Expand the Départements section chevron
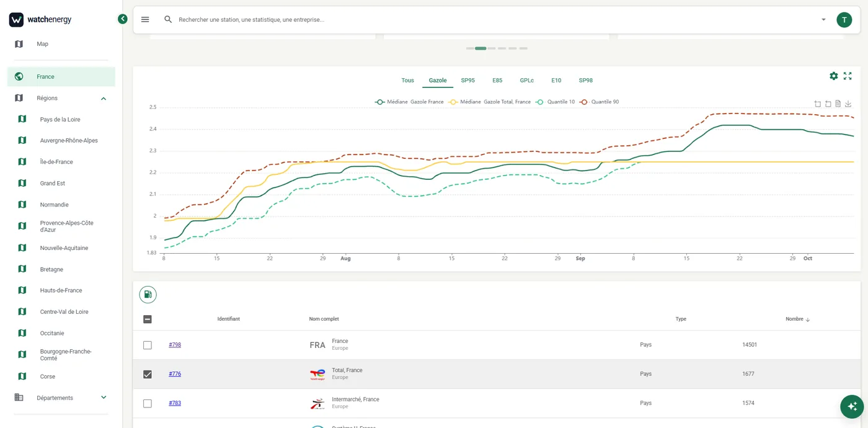The height and width of the screenshot is (428, 868). pyautogui.click(x=104, y=398)
